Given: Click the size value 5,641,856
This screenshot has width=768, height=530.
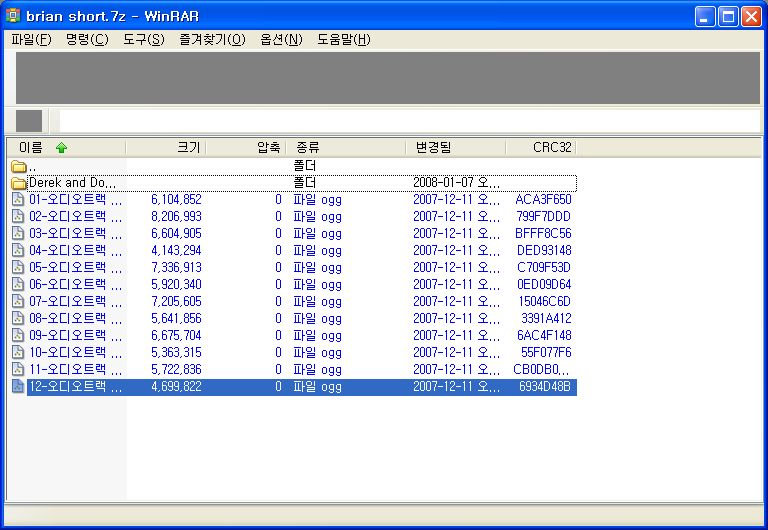Looking at the screenshot, I should click(x=176, y=318).
